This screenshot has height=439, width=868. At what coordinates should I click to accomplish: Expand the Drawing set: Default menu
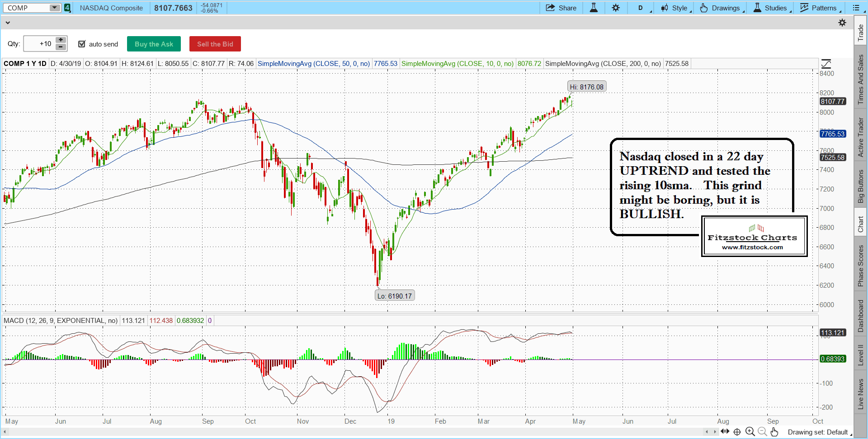[819, 432]
